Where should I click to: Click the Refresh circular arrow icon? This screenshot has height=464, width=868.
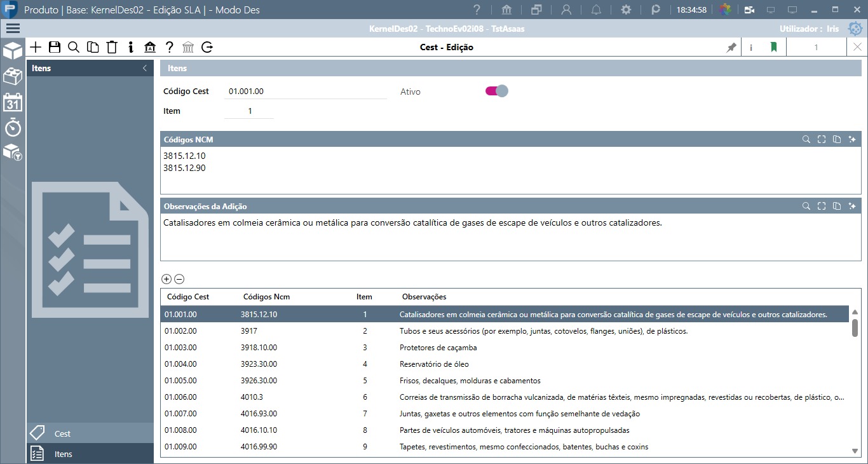(207, 47)
